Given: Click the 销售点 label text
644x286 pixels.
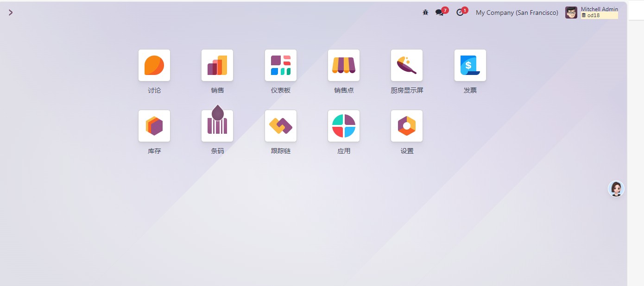Looking at the screenshot, I should 344,90.
